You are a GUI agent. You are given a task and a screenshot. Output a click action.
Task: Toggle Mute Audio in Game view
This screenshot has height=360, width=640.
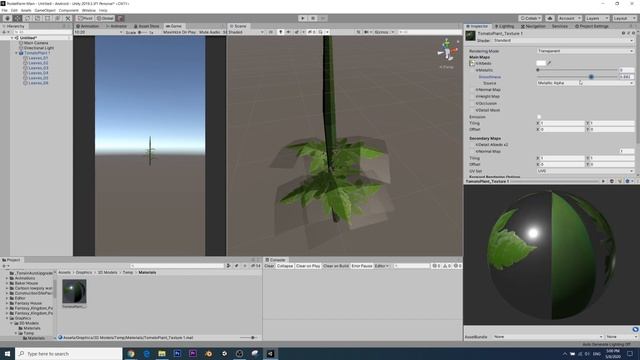coord(209,32)
